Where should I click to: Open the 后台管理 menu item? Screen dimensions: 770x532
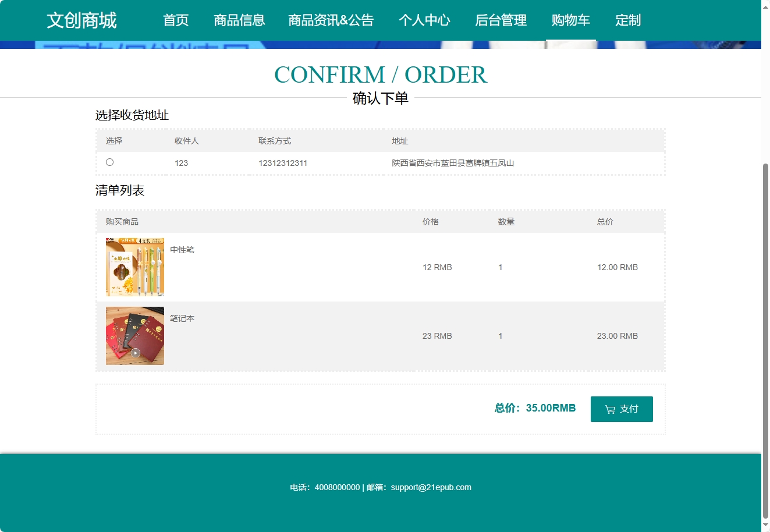pos(501,20)
